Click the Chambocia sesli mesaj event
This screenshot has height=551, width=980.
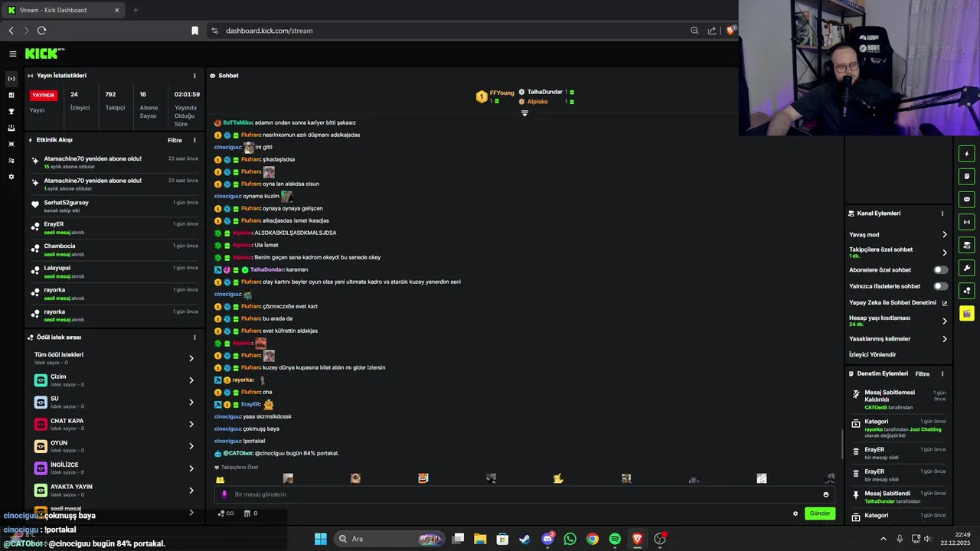114,250
